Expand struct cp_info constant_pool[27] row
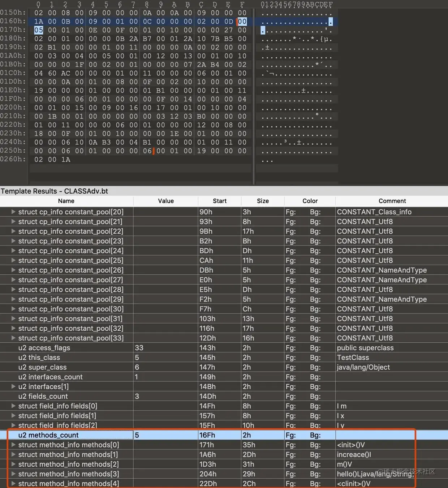The height and width of the screenshot is (488, 448). tap(13, 280)
